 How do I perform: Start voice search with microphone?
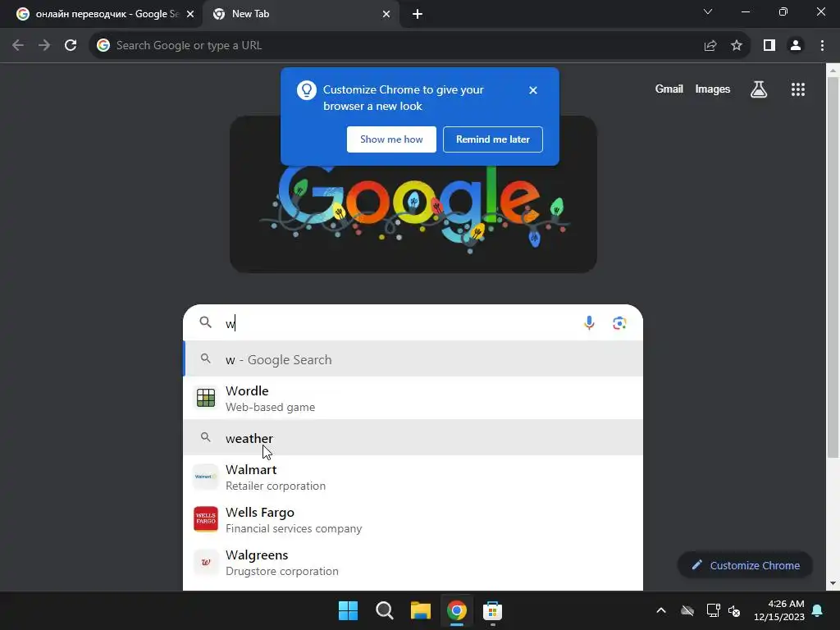(x=589, y=323)
